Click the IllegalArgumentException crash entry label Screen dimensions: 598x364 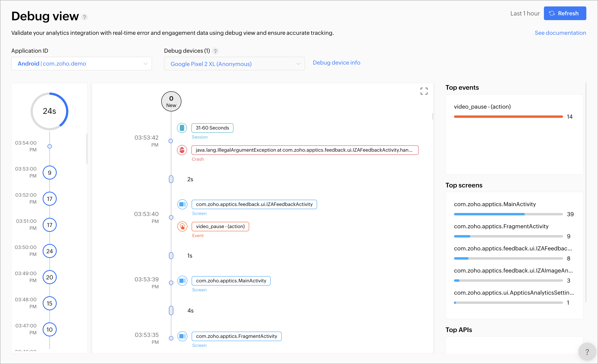(305, 150)
